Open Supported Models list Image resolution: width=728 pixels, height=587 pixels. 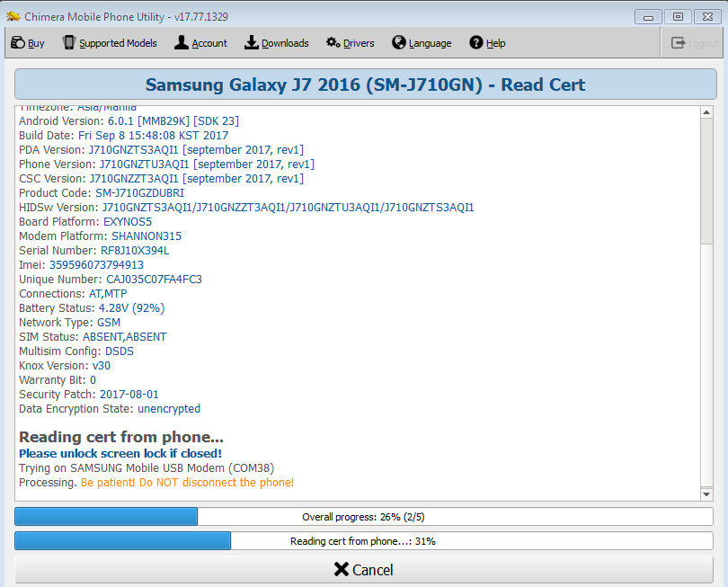pyautogui.click(x=110, y=43)
